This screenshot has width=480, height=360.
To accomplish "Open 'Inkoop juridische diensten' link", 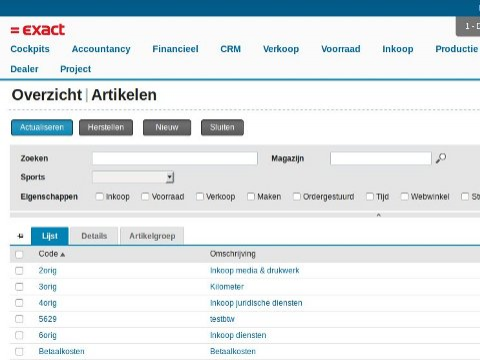I will (256, 303).
